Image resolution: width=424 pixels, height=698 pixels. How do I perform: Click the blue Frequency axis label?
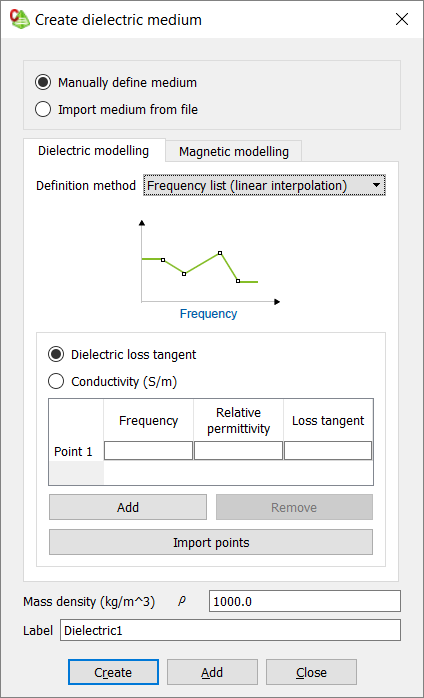(x=208, y=314)
